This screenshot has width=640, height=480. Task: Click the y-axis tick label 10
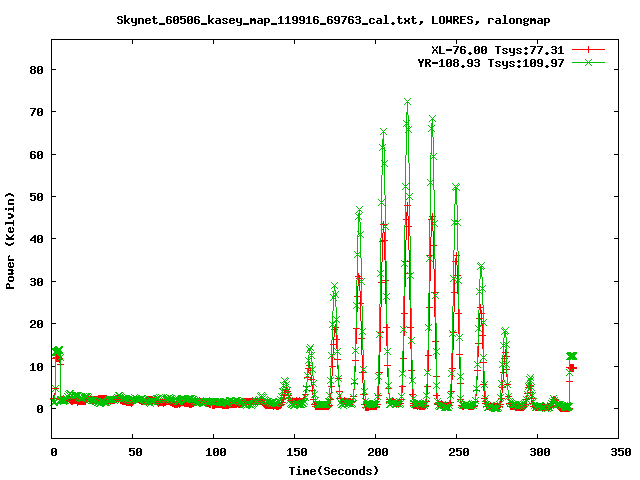(x=36, y=367)
